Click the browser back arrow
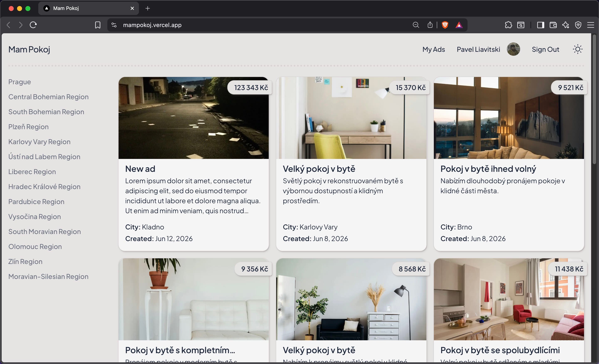 coord(9,25)
